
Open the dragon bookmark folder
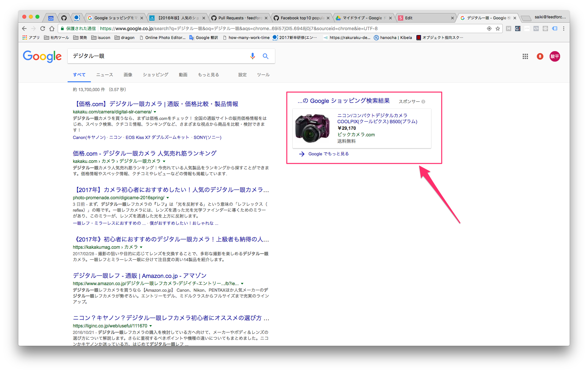pyautogui.click(x=124, y=38)
